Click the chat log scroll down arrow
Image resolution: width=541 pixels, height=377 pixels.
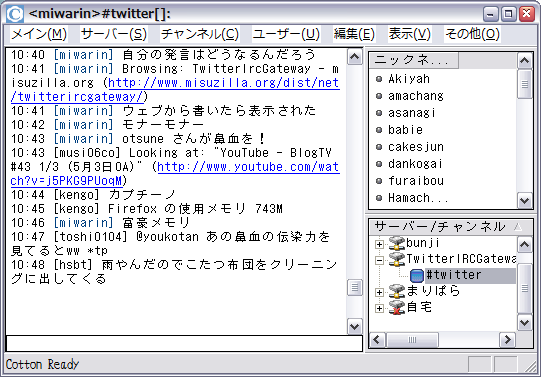[355, 326]
